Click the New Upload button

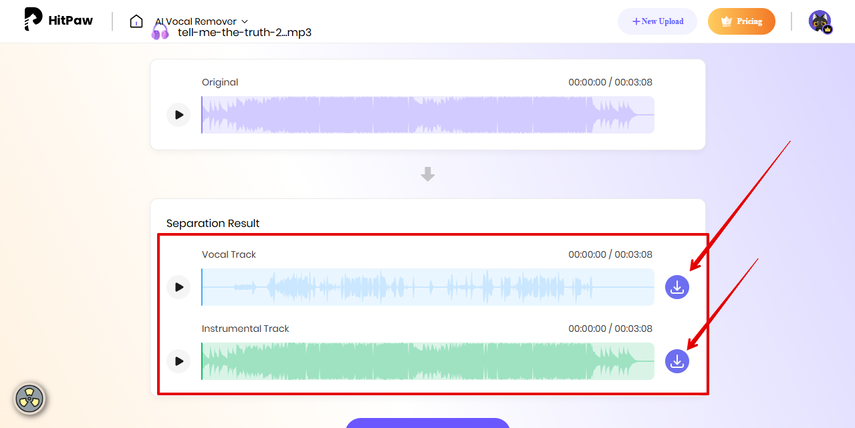(657, 21)
